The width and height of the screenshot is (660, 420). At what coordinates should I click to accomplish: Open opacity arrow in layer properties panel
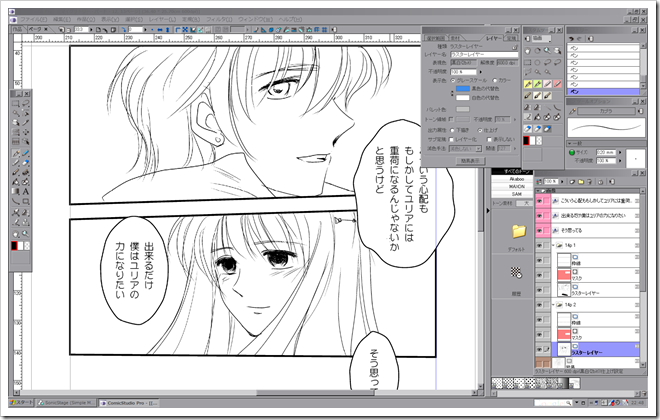(x=481, y=72)
